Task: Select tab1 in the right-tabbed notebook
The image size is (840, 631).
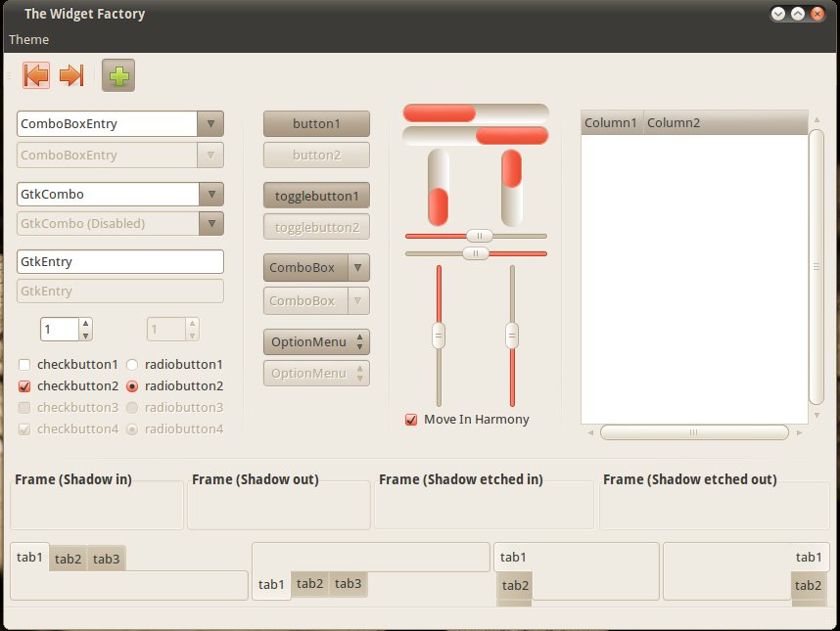Action: pos(809,558)
